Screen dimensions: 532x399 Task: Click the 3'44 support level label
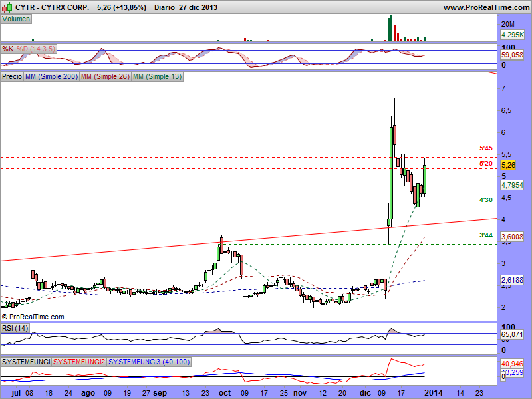tap(486, 235)
